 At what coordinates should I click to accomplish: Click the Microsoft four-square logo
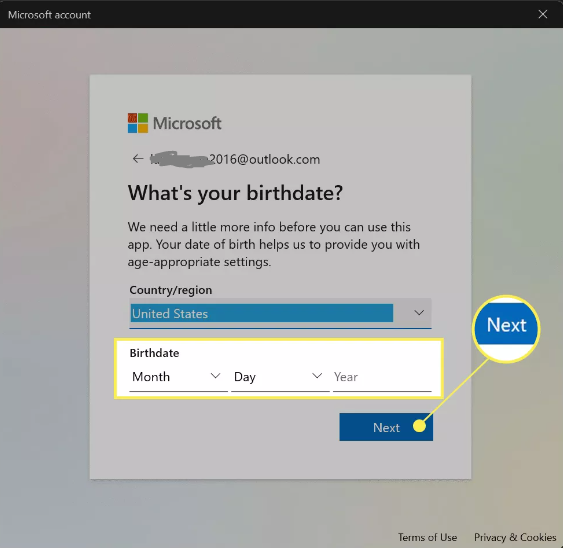point(138,123)
